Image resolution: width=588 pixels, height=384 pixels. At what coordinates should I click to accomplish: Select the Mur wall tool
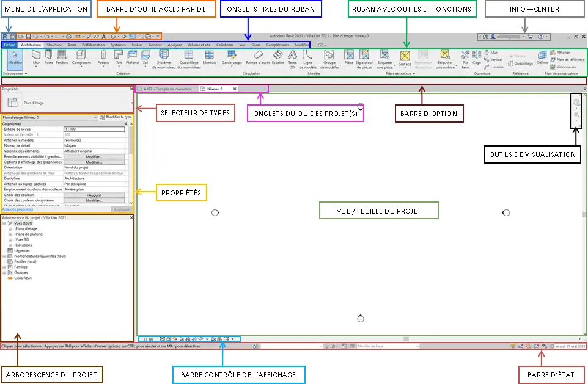pyautogui.click(x=37, y=59)
